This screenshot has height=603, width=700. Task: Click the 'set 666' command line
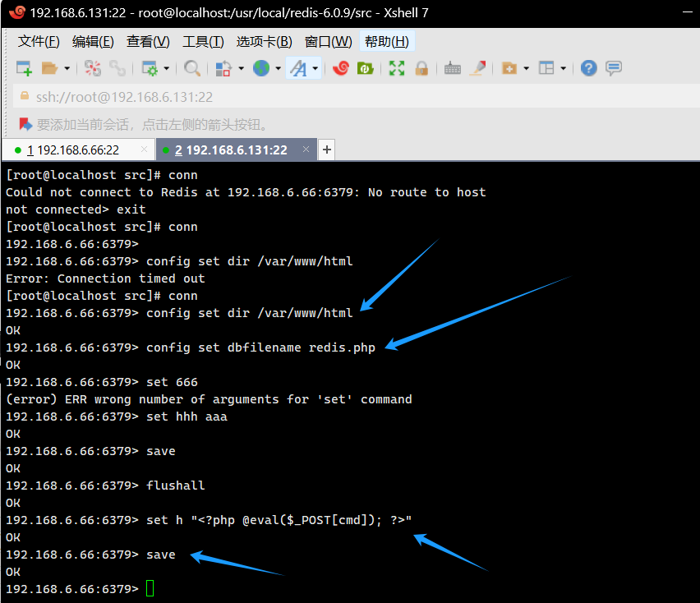[x=102, y=382]
